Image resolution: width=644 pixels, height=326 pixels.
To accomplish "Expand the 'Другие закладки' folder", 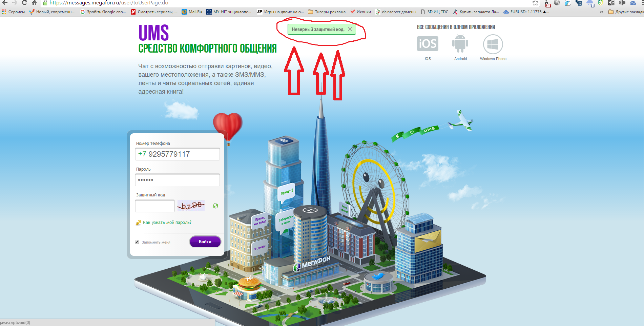I will pyautogui.click(x=626, y=12).
